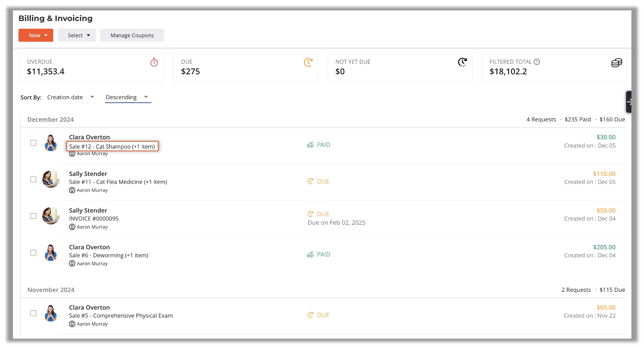Select checkbox for Sale #12 Cat Shampoo
This screenshot has height=349, width=644.
click(33, 143)
